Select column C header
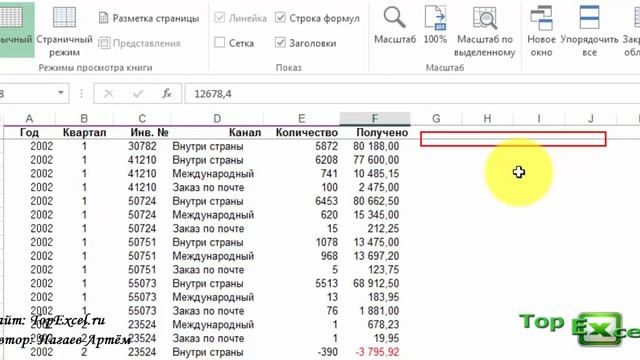640x360 pixels. pos(142,118)
